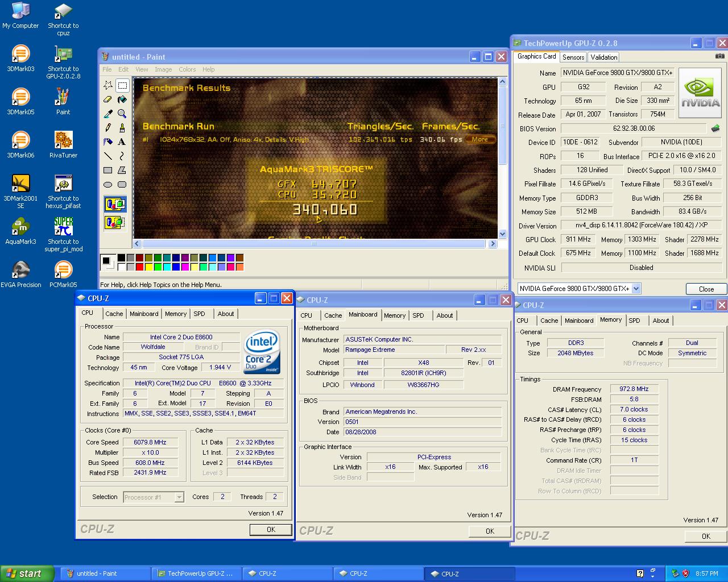The height and width of the screenshot is (582, 728).
Task: Click the system tray clock showing 8:57 PM
Action: [706, 573]
